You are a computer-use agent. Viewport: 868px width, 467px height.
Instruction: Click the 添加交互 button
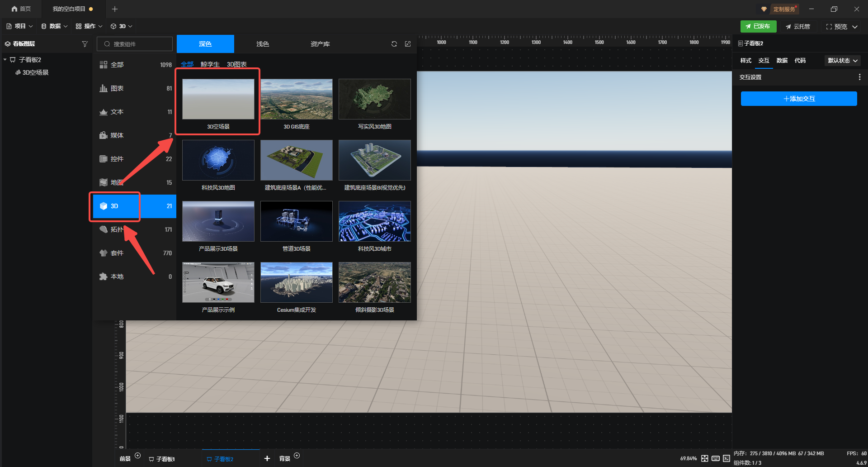(798, 99)
